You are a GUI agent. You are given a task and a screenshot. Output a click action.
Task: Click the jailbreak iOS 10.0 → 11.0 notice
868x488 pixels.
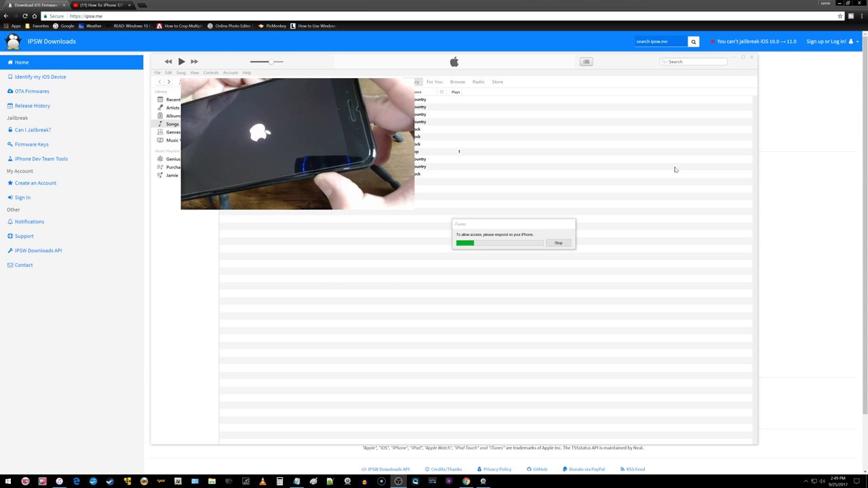click(x=753, y=41)
